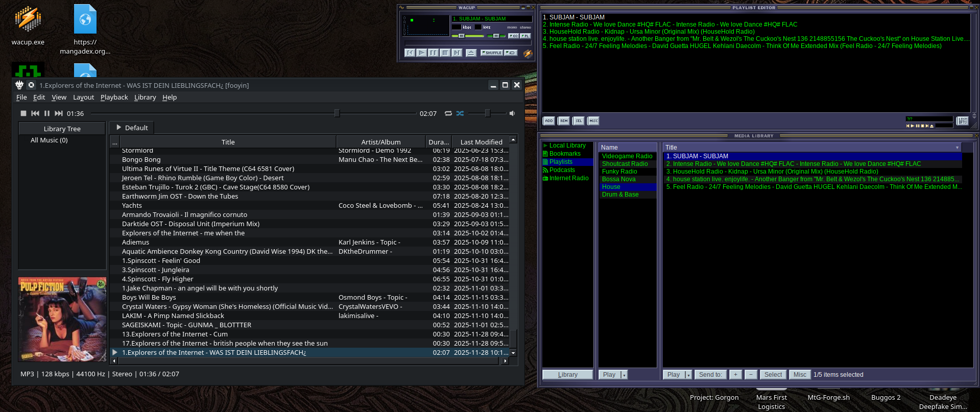Click the fooyin seek bar handle
The height and width of the screenshot is (412, 980).
point(337,113)
